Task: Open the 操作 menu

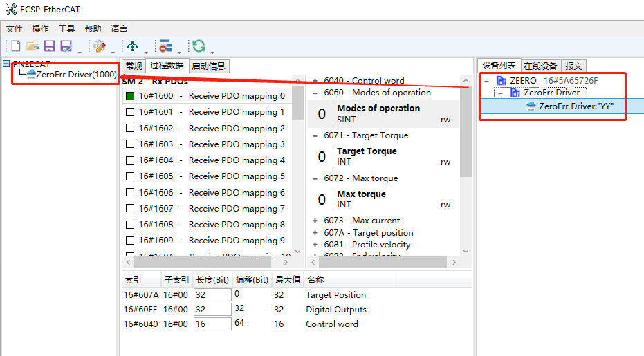Action: click(40, 29)
